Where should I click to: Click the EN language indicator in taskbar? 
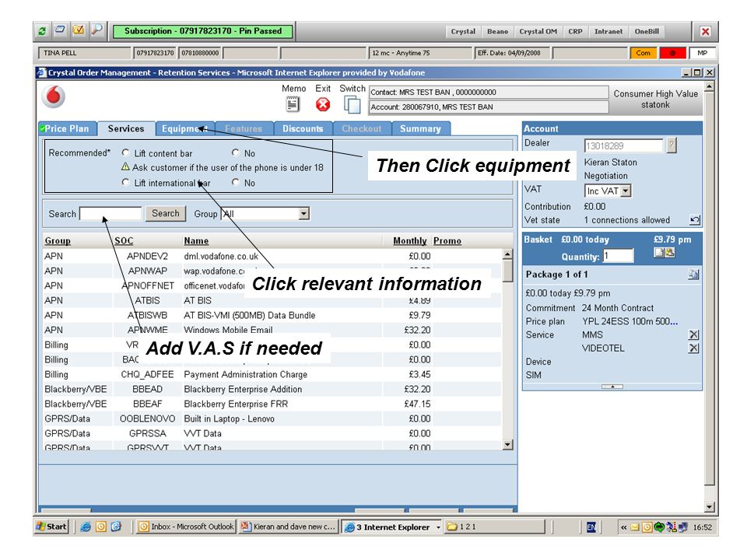click(x=591, y=527)
